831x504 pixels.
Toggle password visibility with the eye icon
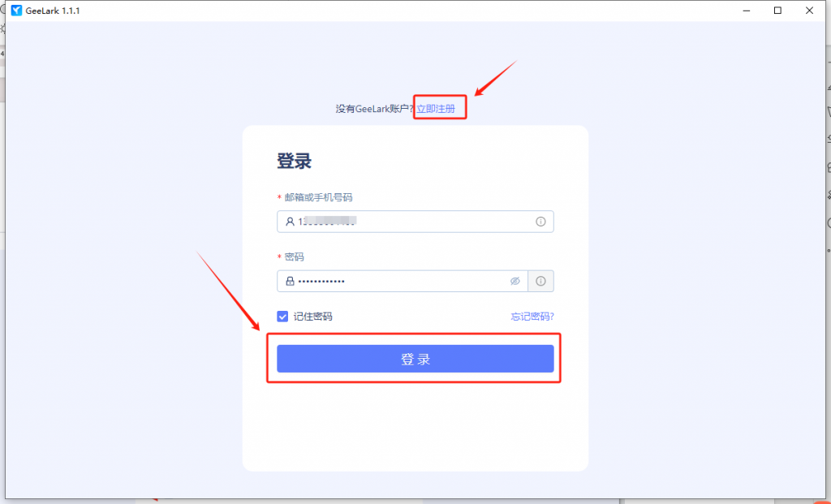tap(515, 281)
